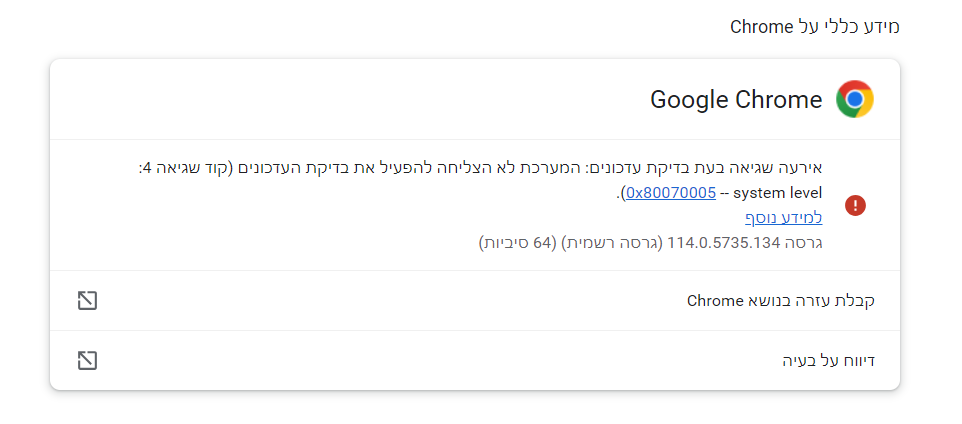The height and width of the screenshot is (424, 962).
Task: Click the page heading מידע כללי על Chrome
Action: 815,28
